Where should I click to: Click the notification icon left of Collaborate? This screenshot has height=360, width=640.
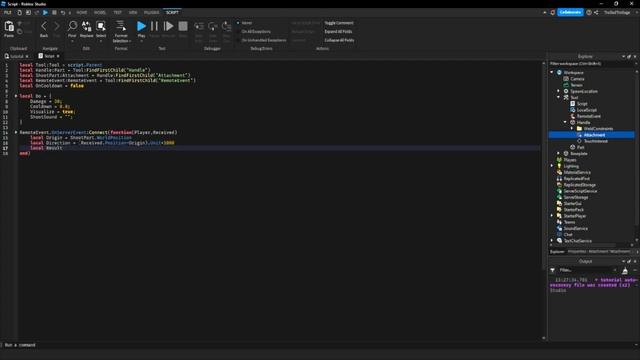pos(553,13)
